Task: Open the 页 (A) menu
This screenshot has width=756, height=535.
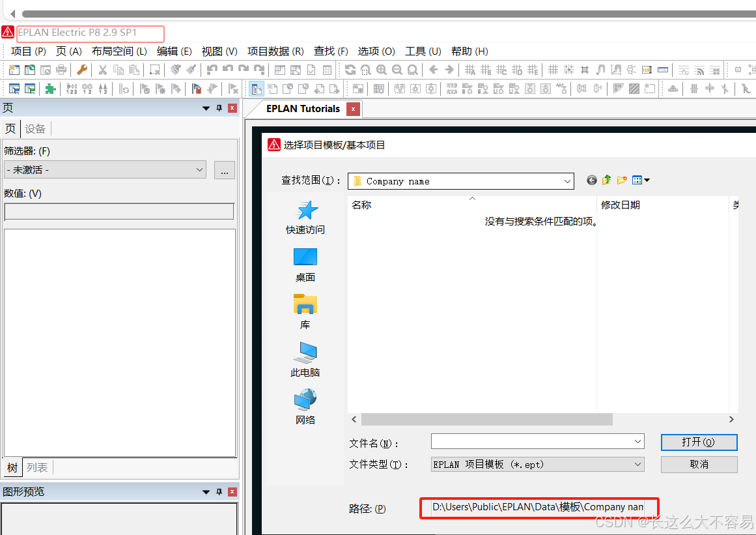Action: (68, 51)
